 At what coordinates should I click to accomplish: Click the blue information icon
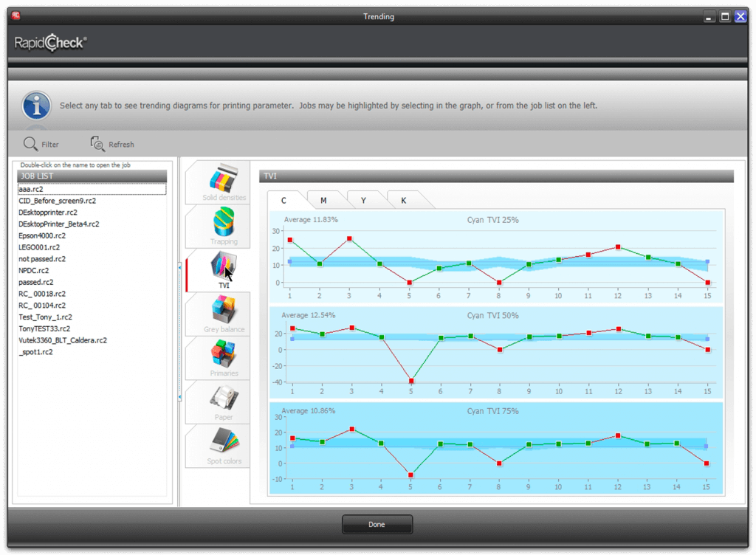[36, 106]
